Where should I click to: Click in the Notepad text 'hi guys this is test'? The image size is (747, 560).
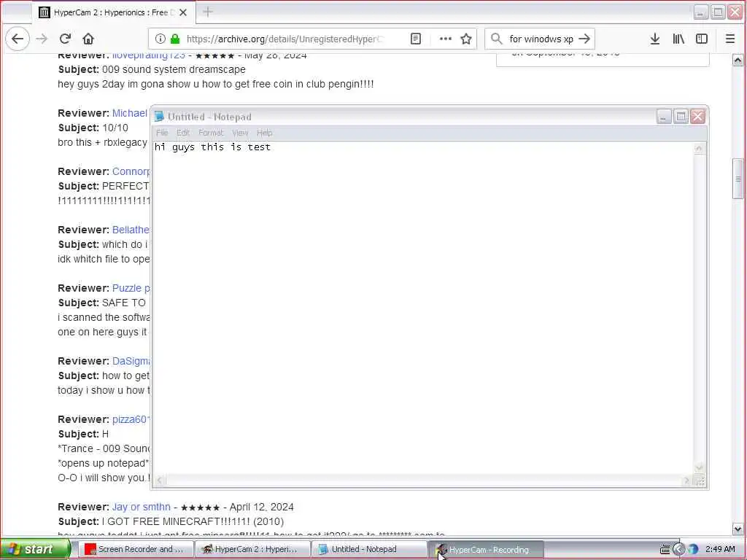pos(212,147)
